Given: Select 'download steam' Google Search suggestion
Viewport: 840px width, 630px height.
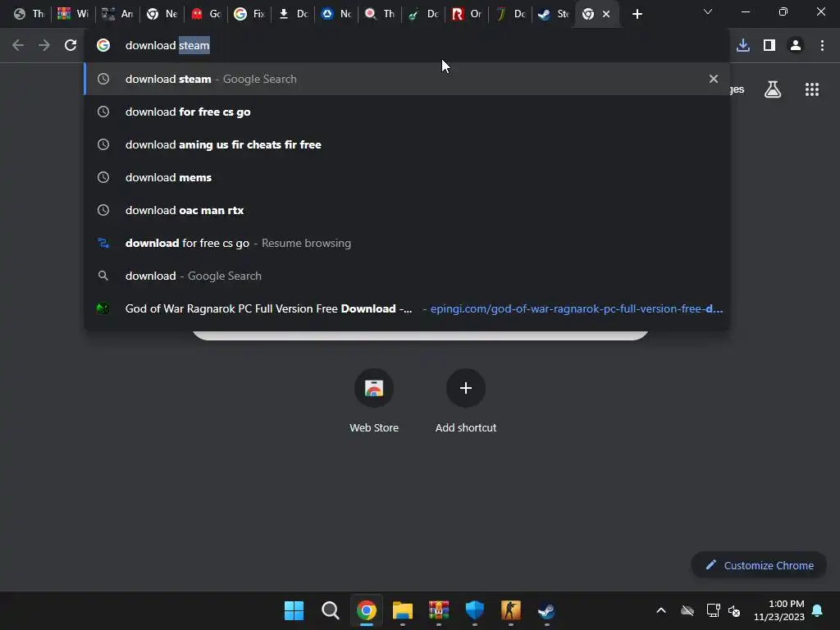Looking at the screenshot, I should (407, 79).
